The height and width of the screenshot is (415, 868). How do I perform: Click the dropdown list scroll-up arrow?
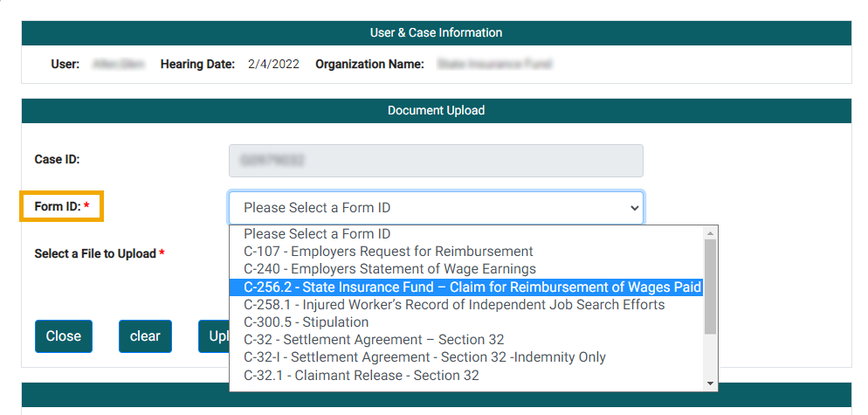click(x=710, y=233)
